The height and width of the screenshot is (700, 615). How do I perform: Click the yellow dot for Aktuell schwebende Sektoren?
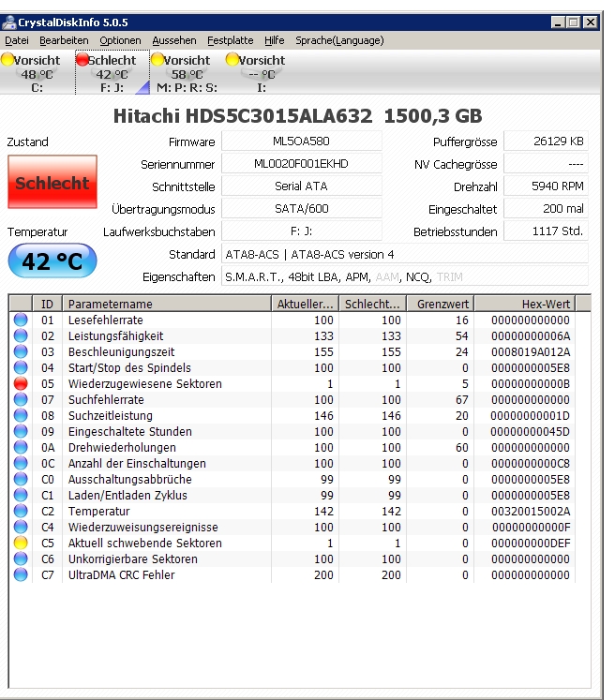[x=21, y=543]
